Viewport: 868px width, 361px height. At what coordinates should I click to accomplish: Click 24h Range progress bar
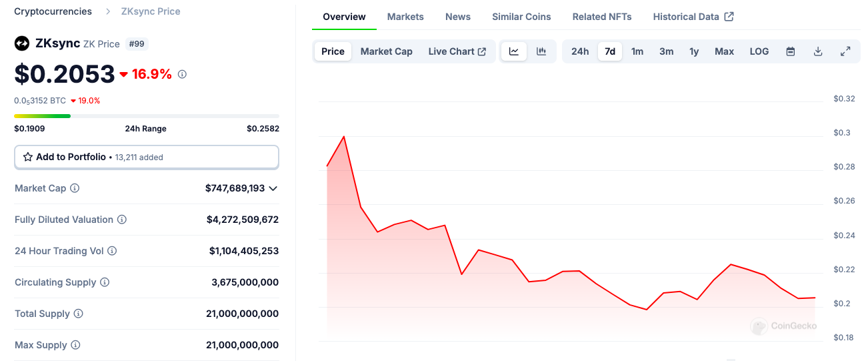pyautogui.click(x=147, y=116)
